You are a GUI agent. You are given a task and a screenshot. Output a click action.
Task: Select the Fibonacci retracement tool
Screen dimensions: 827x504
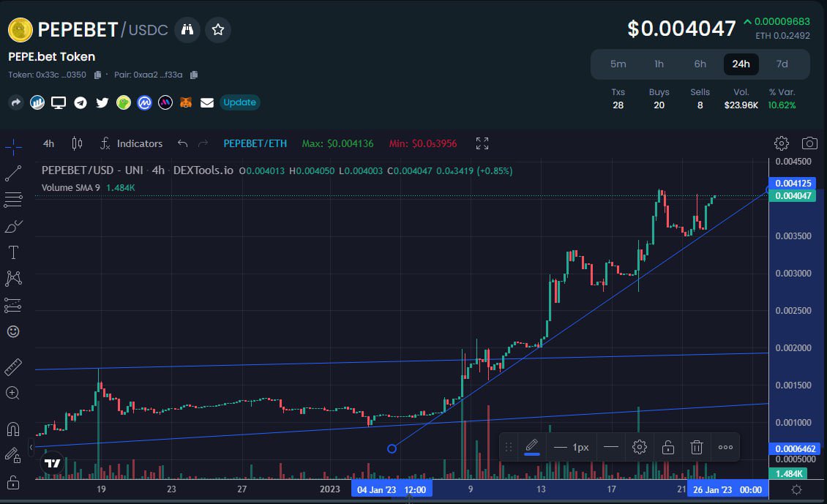[x=13, y=199]
